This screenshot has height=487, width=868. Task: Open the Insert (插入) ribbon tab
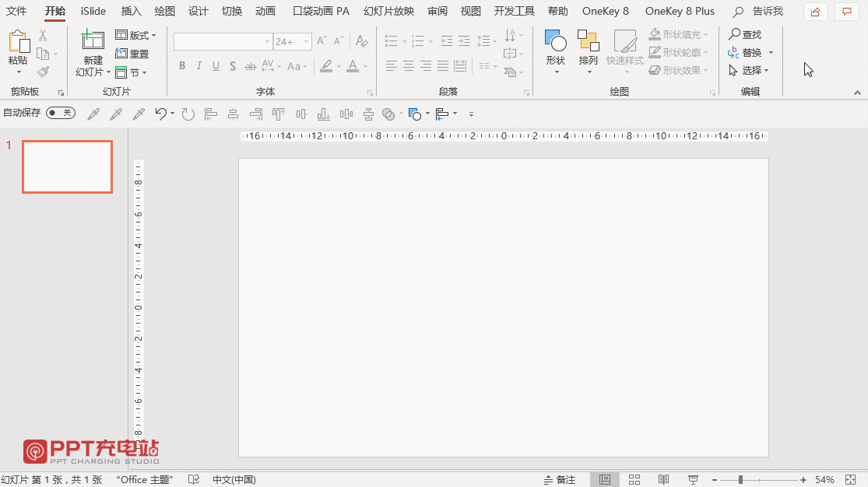(x=132, y=11)
